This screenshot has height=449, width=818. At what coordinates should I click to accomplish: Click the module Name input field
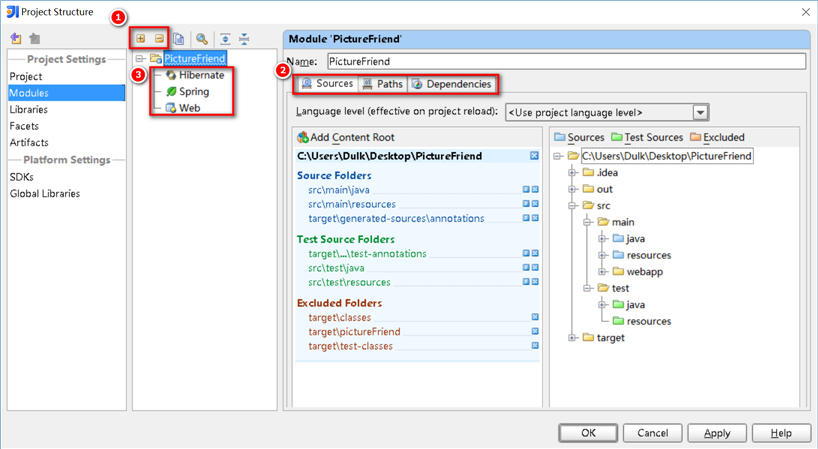point(567,62)
